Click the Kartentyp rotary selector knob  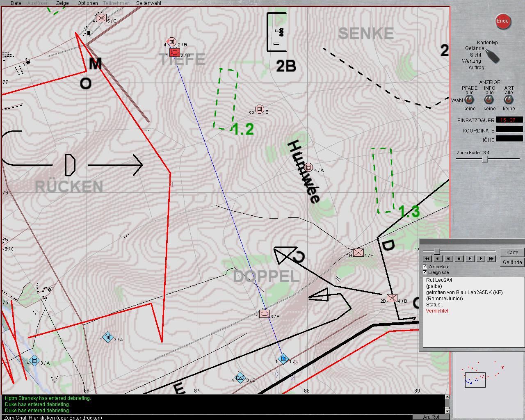coord(492,55)
